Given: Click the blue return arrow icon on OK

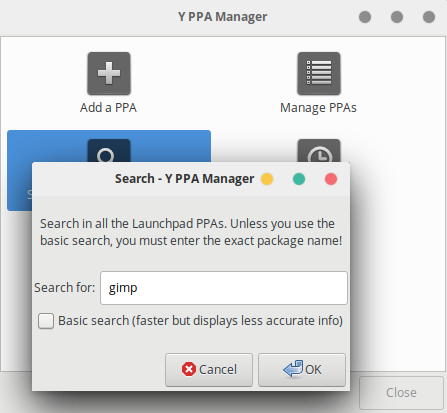Looking at the screenshot, I should [293, 369].
